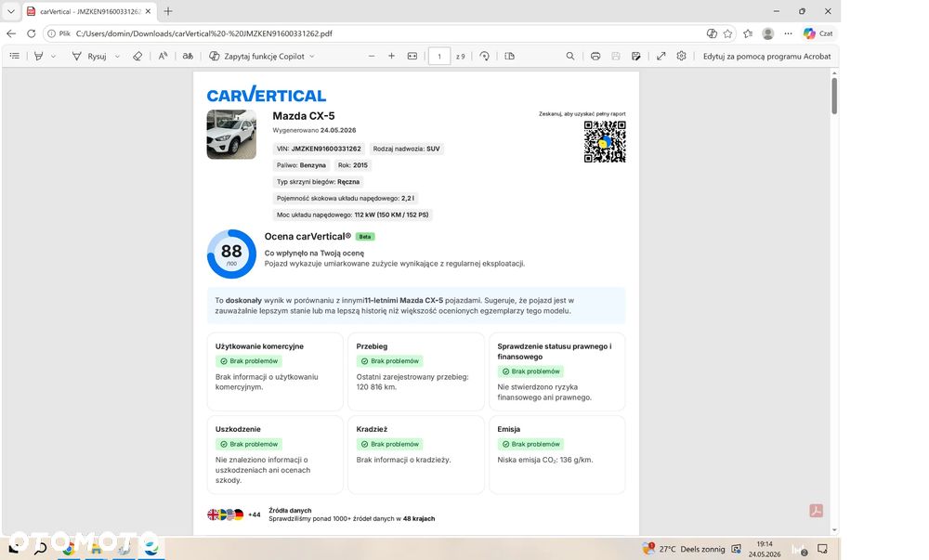Click Zapytaj funkcję Copilot button
The image size is (929, 560).
(257, 57)
